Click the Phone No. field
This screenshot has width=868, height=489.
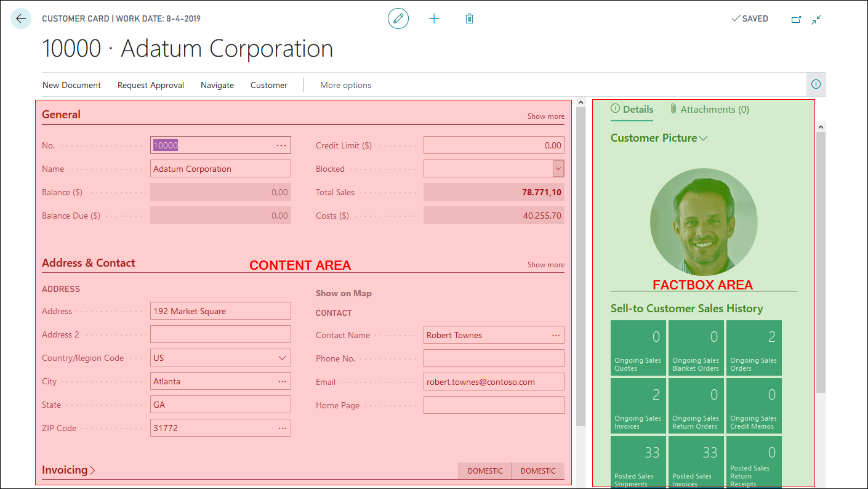point(494,358)
